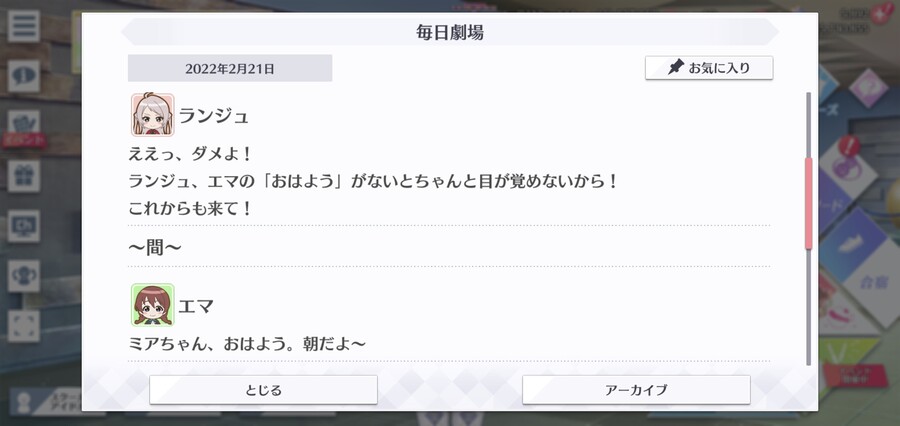
Task: Open the info speech-bubble icon
Action: 24,76
